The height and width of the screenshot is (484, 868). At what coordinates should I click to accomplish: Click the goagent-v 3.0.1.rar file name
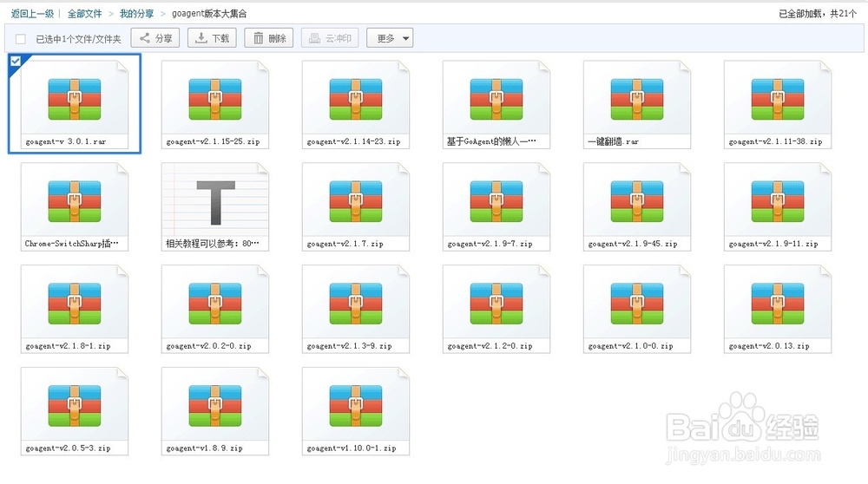coord(66,141)
